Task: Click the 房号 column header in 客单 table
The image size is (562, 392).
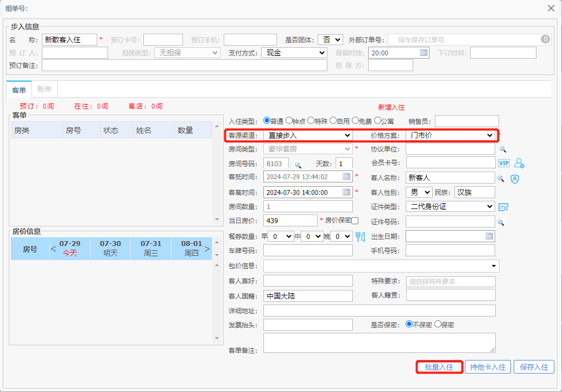Action: pos(81,130)
